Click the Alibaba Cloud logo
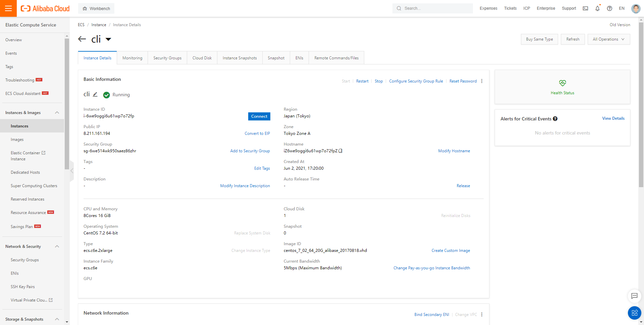The image size is (644, 325). point(45,8)
